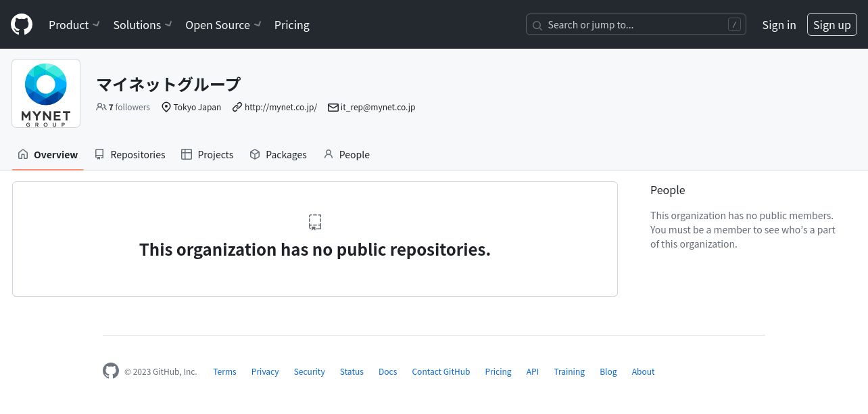Select the no public repositories message
The height and width of the screenshot is (414, 868).
tap(315, 250)
